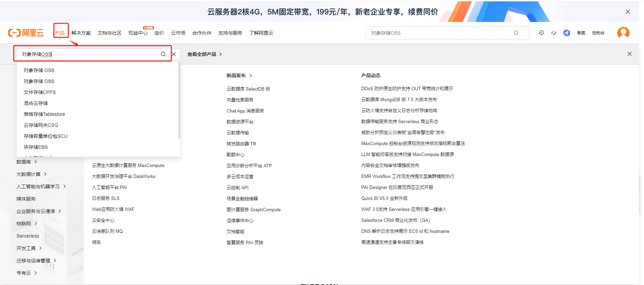Open the 解决方案 menu
The image size is (644, 285).
81,33
